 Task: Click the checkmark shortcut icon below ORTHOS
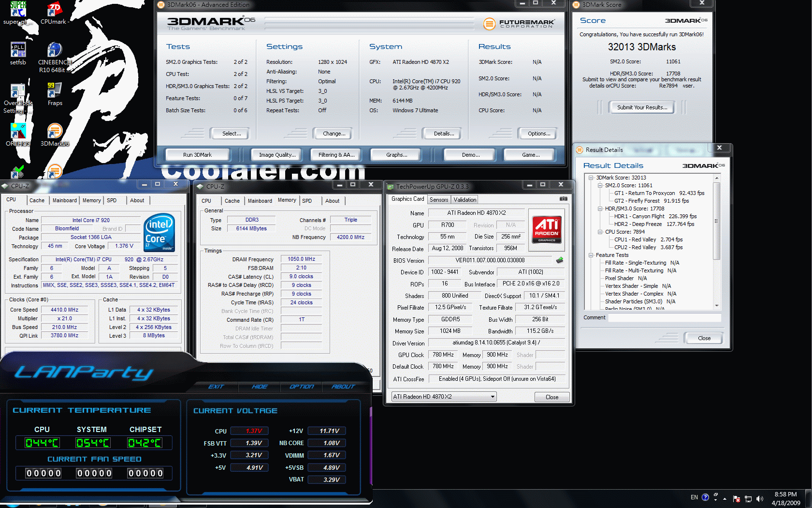coord(18,171)
